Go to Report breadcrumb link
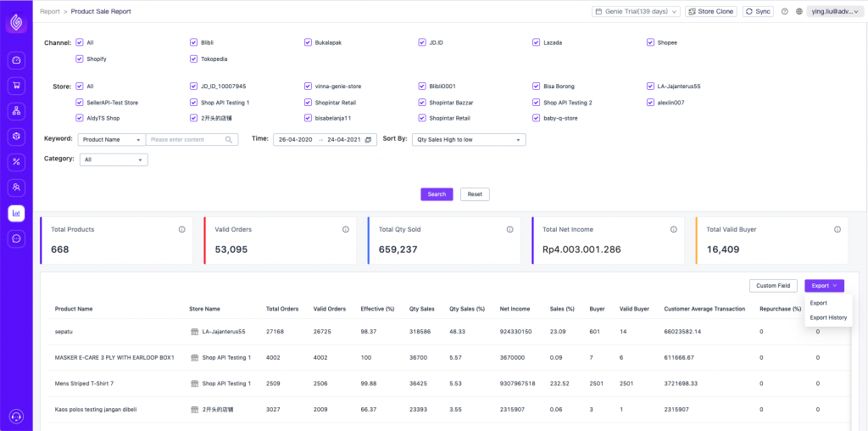868x431 pixels. [x=50, y=12]
